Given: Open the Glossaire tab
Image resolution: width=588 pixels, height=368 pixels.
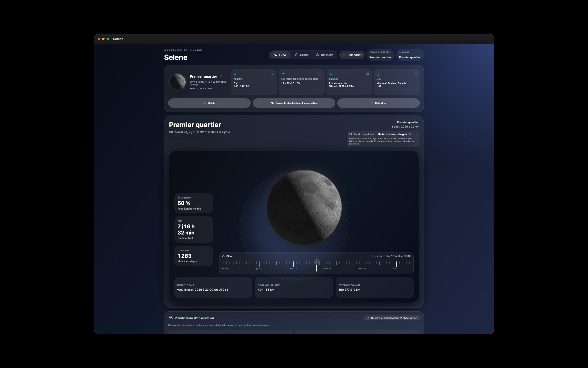Looking at the screenshot, I should pos(325,55).
